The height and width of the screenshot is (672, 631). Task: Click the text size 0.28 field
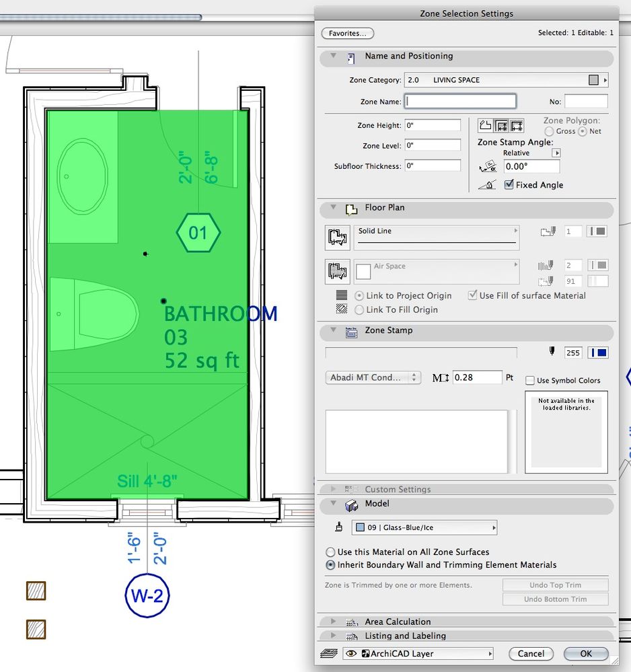[477, 377]
